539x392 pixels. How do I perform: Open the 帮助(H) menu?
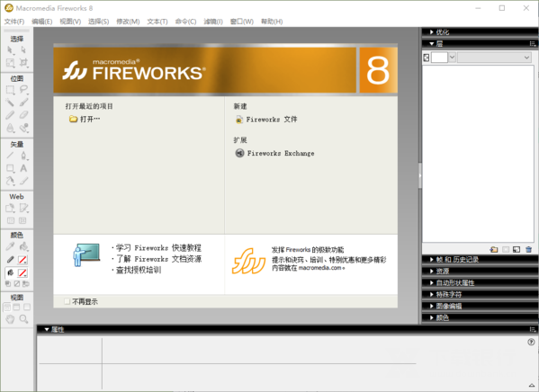click(272, 22)
